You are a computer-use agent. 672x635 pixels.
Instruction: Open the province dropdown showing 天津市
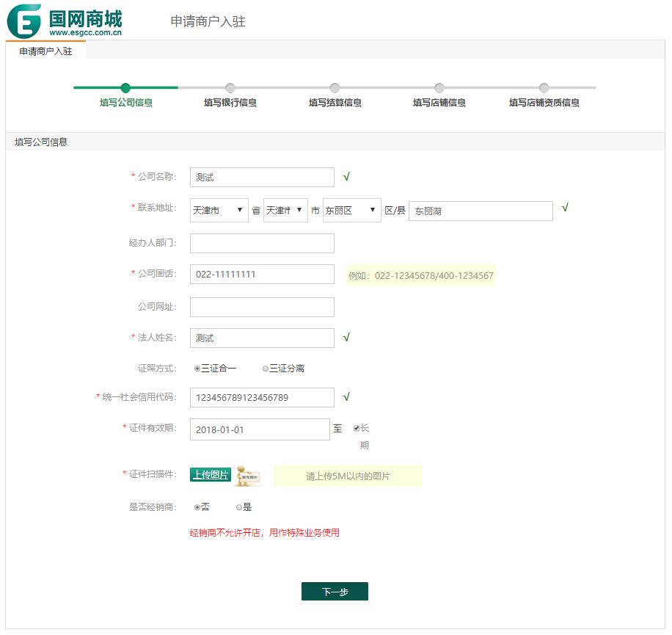(219, 210)
